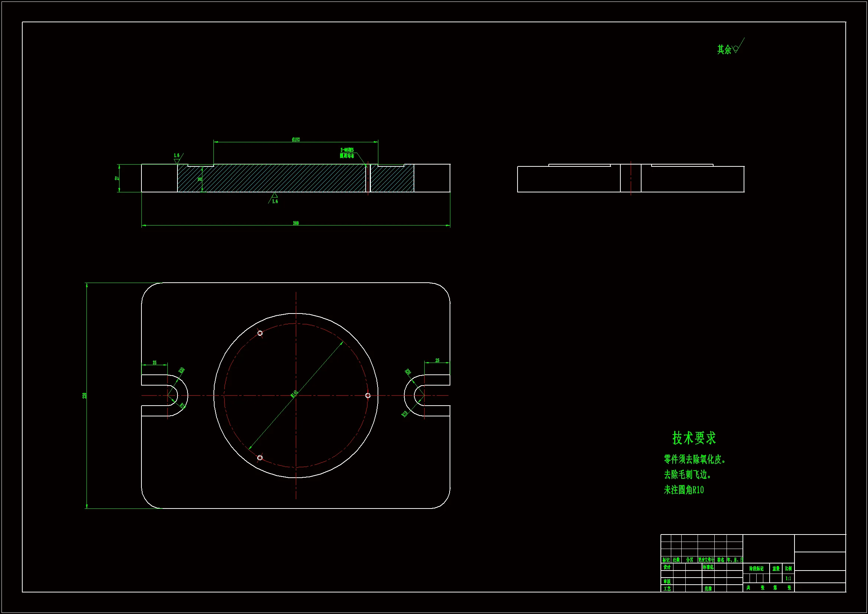
Task: Click the 27 thickness dimension in section view
Action: point(117,178)
